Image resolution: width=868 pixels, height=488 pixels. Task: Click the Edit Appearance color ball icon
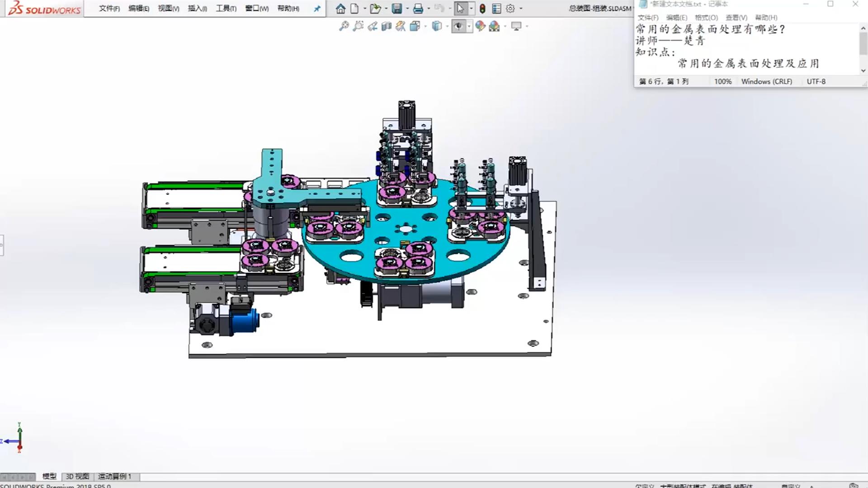pyautogui.click(x=480, y=26)
